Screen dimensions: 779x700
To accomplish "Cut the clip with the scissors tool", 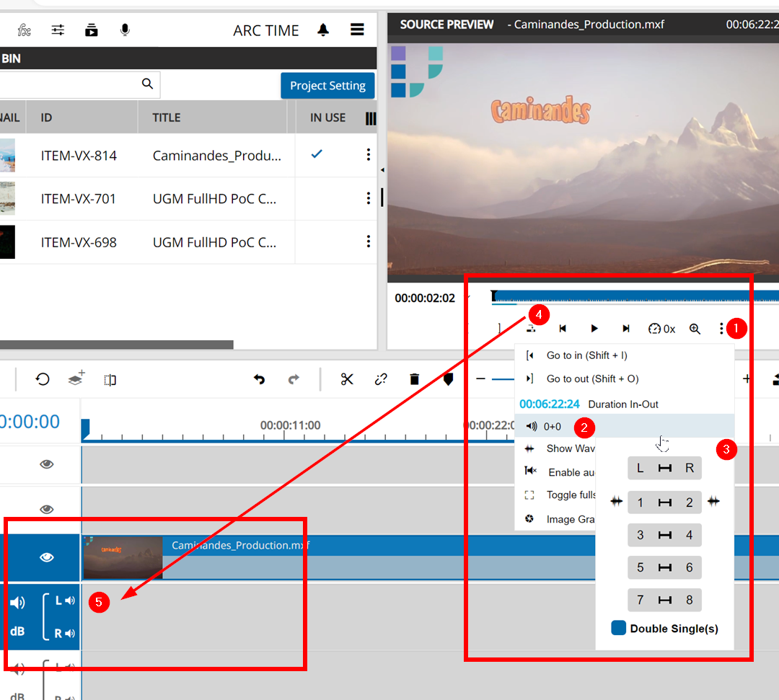I will (x=347, y=378).
